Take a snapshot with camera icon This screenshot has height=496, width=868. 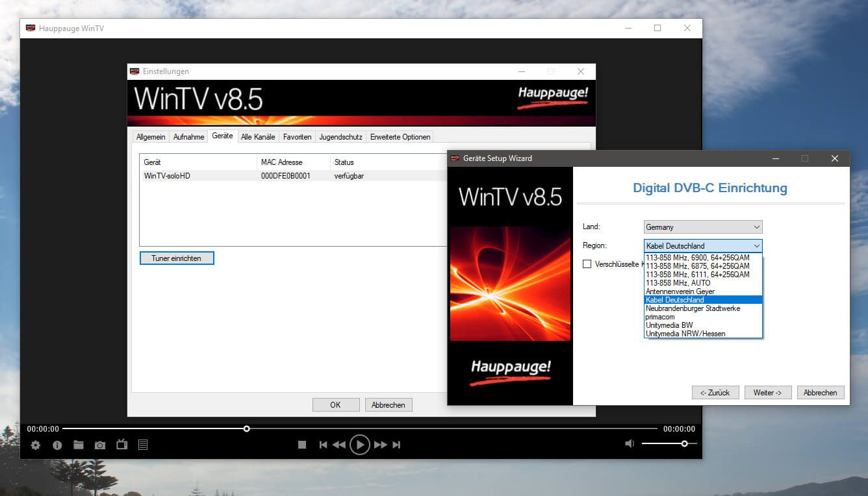click(x=100, y=445)
